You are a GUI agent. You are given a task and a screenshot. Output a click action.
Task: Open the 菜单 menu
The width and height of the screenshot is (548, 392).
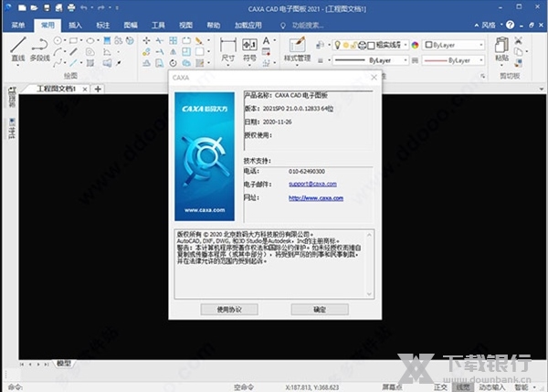tap(18, 25)
